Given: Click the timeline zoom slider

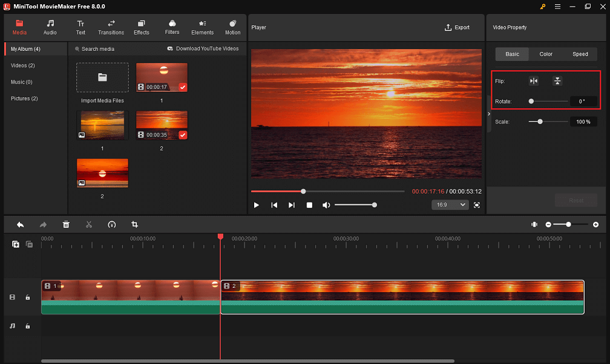Looking at the screenshot, I should (x=570, y=224).
